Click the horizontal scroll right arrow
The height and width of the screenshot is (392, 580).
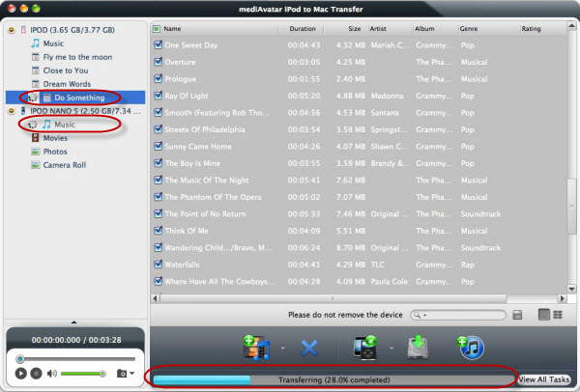click(x=562, y=298)
